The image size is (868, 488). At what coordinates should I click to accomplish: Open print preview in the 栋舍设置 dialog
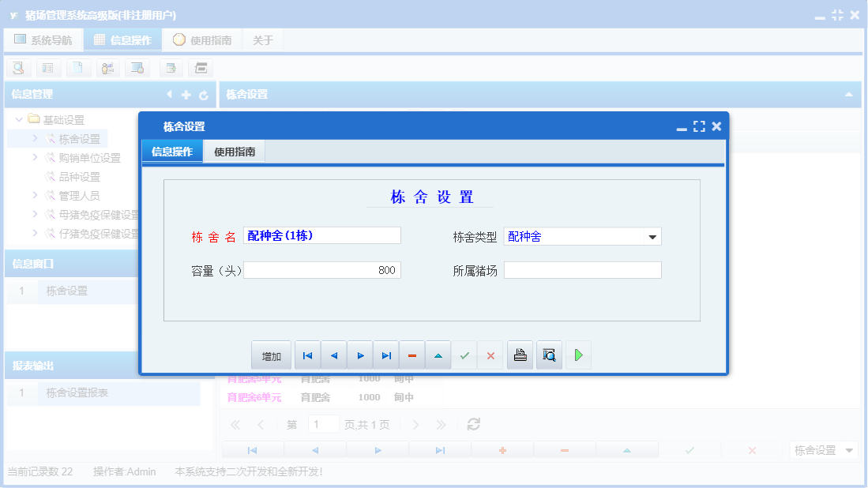point(549,355)
